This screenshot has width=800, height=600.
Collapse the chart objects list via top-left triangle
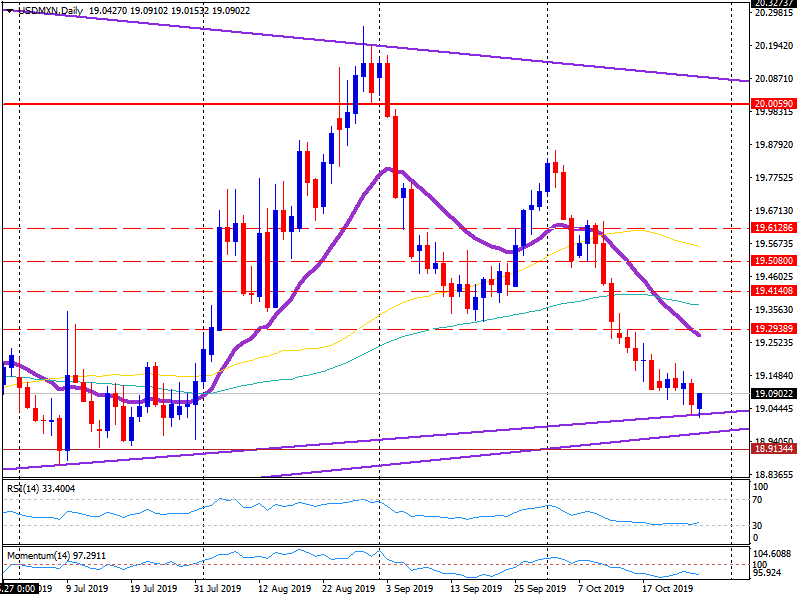[9, 9]
